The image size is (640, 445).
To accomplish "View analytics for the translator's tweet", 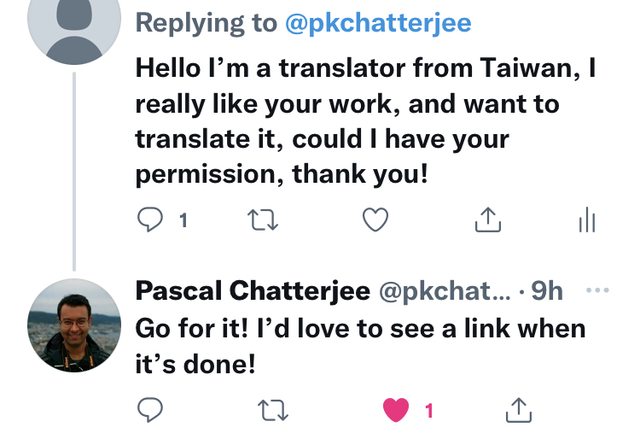I will 587,220.
